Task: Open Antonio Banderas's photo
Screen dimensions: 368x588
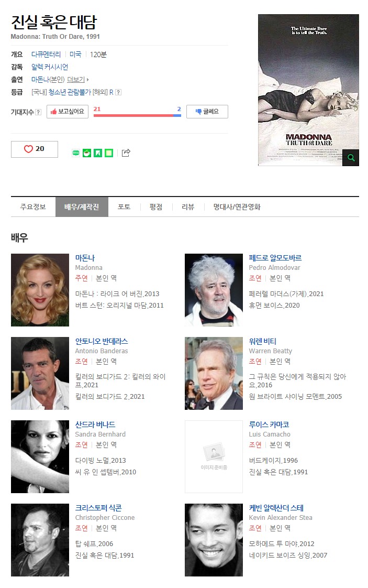Action: [40, 373]
